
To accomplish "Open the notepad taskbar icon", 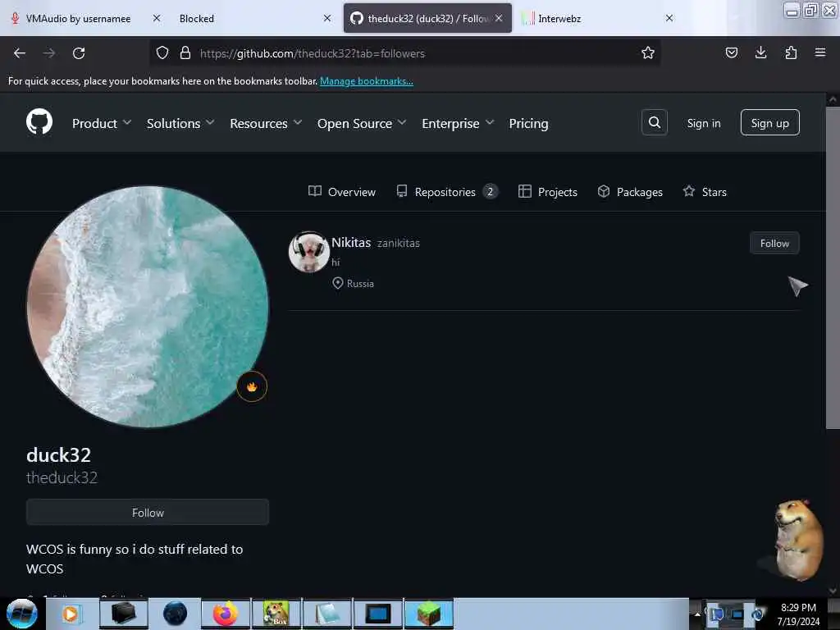I will [327, 614].
